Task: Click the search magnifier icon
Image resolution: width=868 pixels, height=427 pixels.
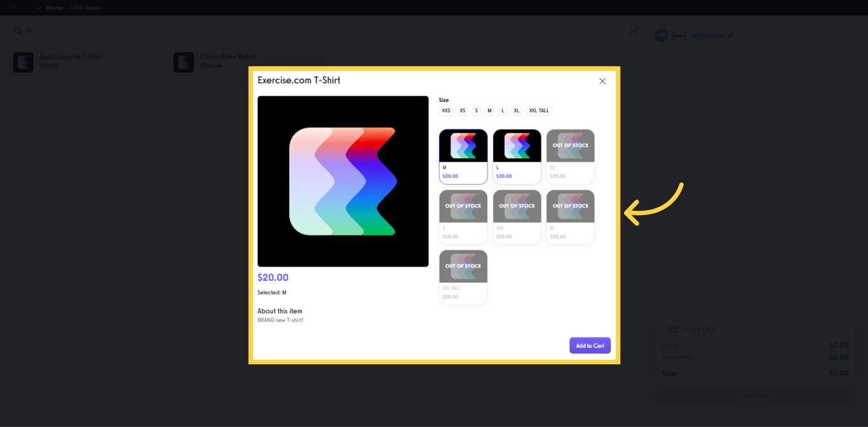Action: [x=16, y=30]
